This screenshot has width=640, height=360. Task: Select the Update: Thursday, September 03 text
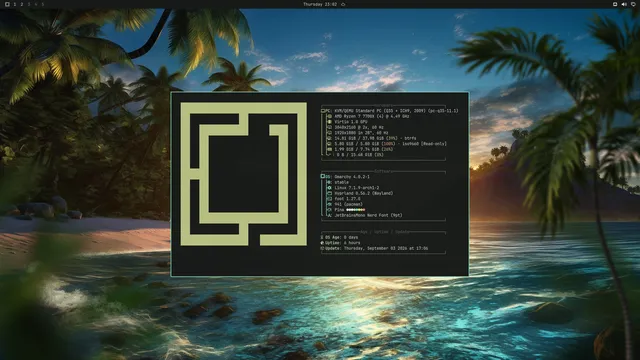(377, 248)
